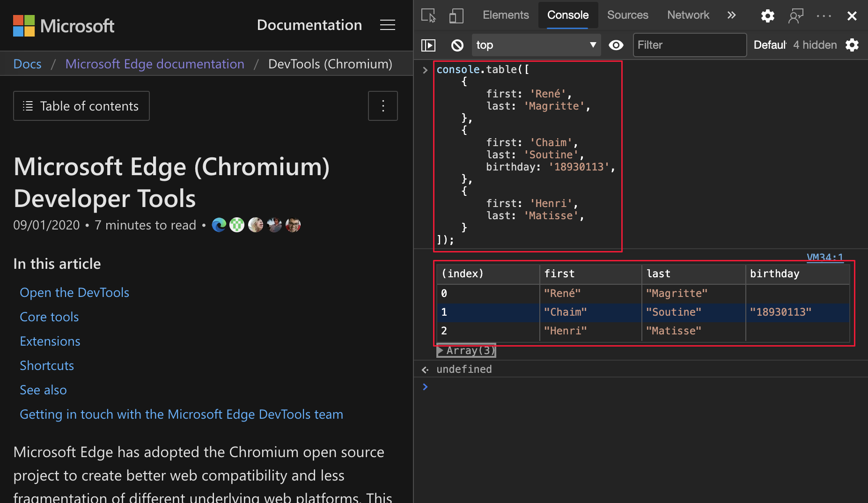The height and width of the screenshot is (503, 868).
Task: Open DevTools settings with the gear icon
Action: (767, 15)
